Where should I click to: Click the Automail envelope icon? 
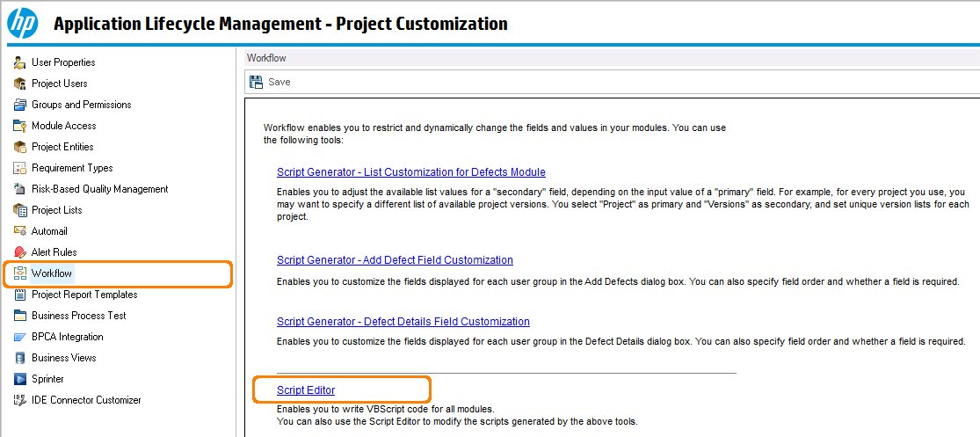[20, 231]
